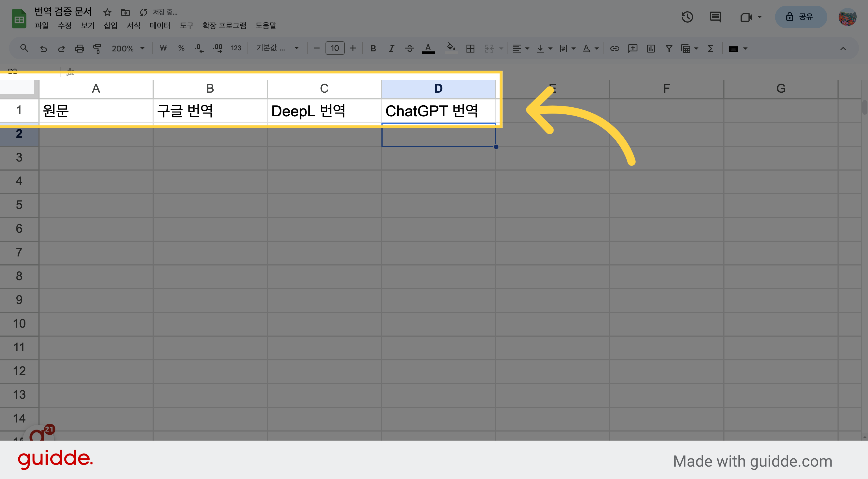Open the Google account avatar
The image size is (868, 479).
847,17
